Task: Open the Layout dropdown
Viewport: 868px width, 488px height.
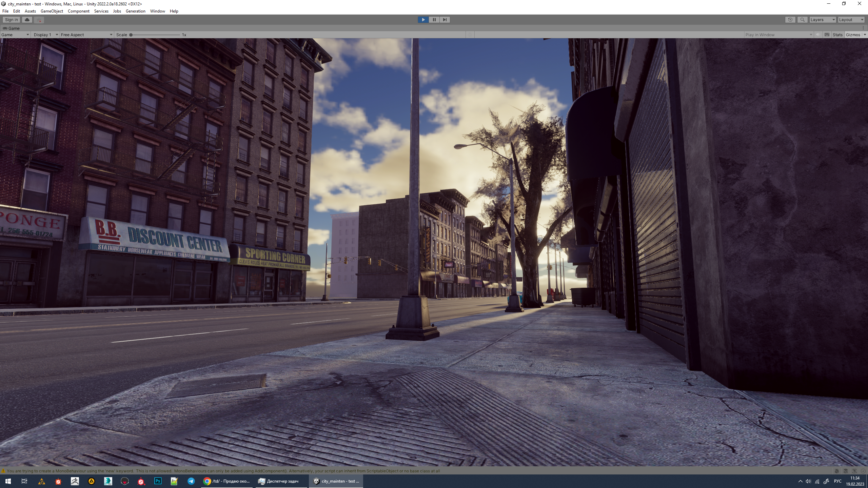Action: click(x=851, y=20)
